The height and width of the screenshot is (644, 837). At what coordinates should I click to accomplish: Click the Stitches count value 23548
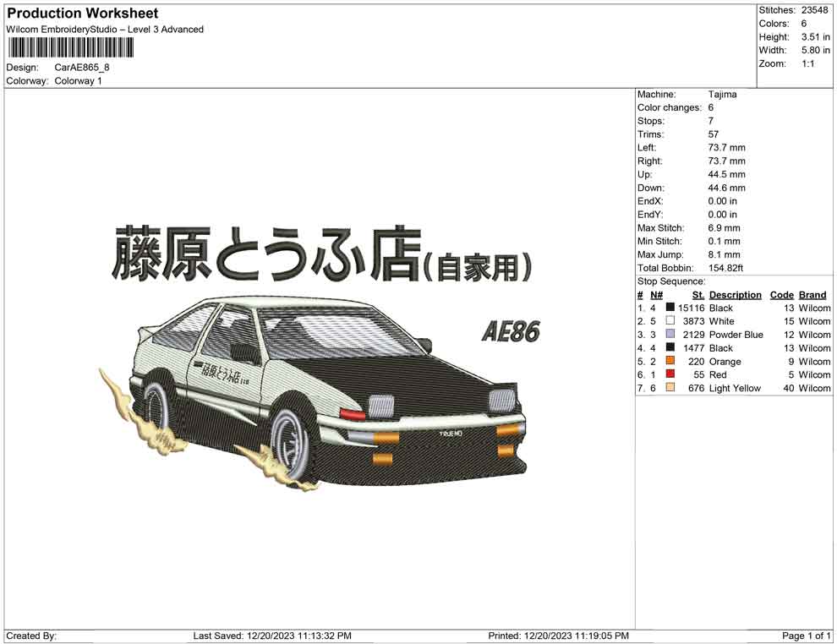pyautogui.click(x=813, y=10)
